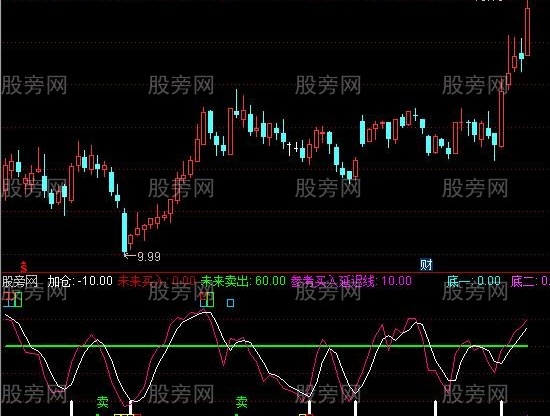Click the red S marker below the chart

tap(24, 267)
